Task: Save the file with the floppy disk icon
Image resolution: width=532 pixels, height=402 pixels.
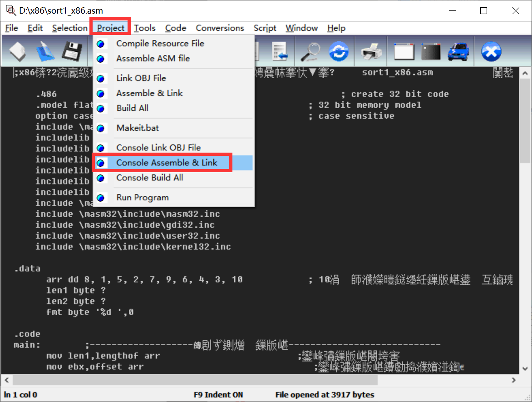Action: pos(70,51)
